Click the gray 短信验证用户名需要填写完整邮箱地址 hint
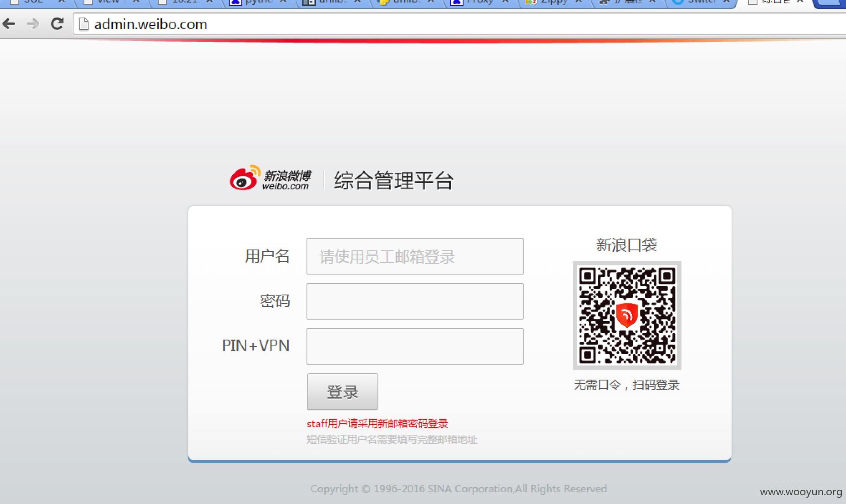Image resolution: width=846 pixels, height=504 pixels. 392,440
